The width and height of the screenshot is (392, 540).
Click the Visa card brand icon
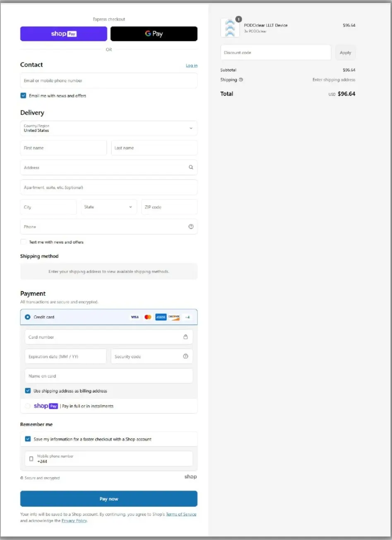[x=135, y=317]
